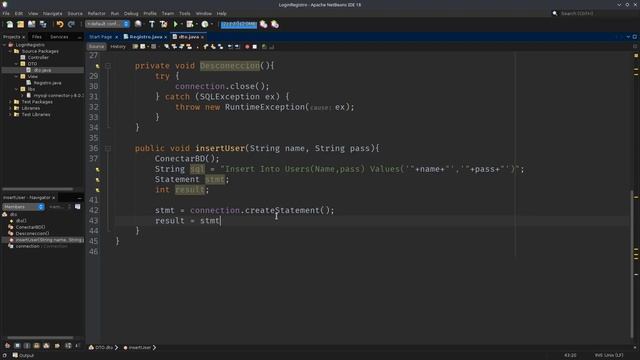
Task: Collapse the DTO package node
Action: pyautogui.click(x=17, y=64)
